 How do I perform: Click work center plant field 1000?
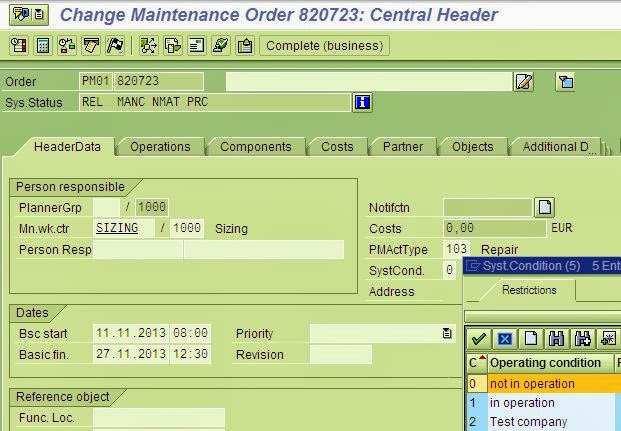tap(187, 228)
